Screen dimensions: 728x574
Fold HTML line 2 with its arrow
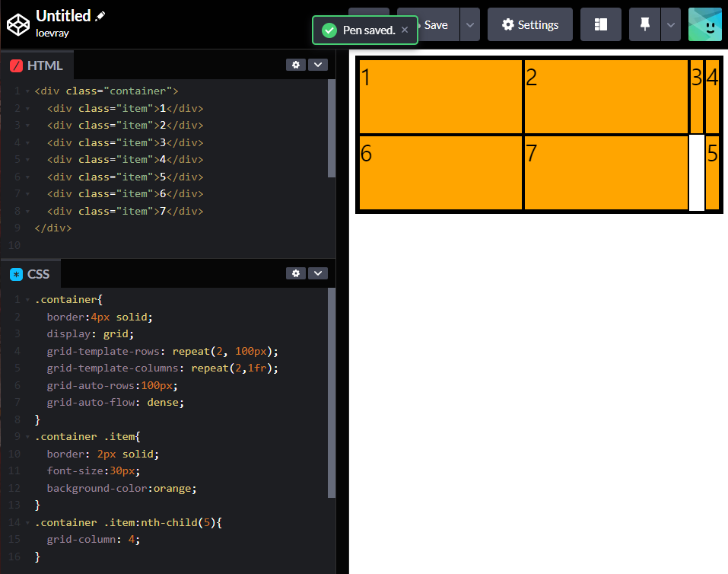click(x=27, y=108)
